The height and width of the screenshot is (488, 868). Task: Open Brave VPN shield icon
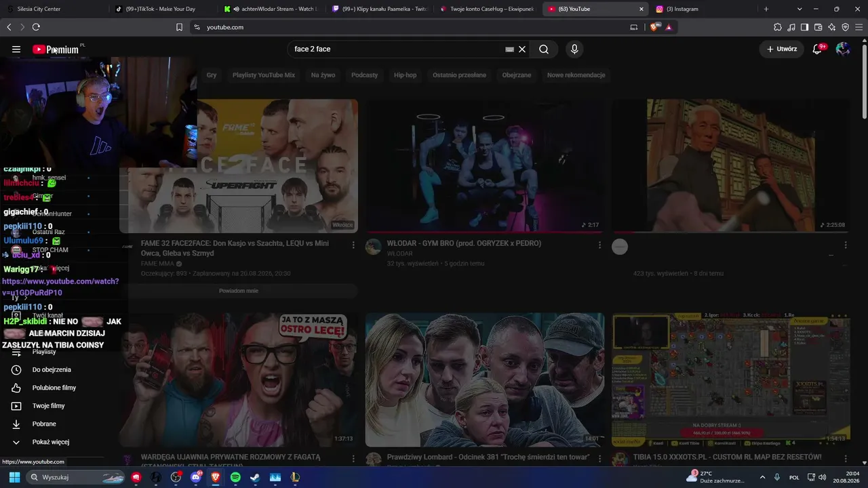(845, 27)
